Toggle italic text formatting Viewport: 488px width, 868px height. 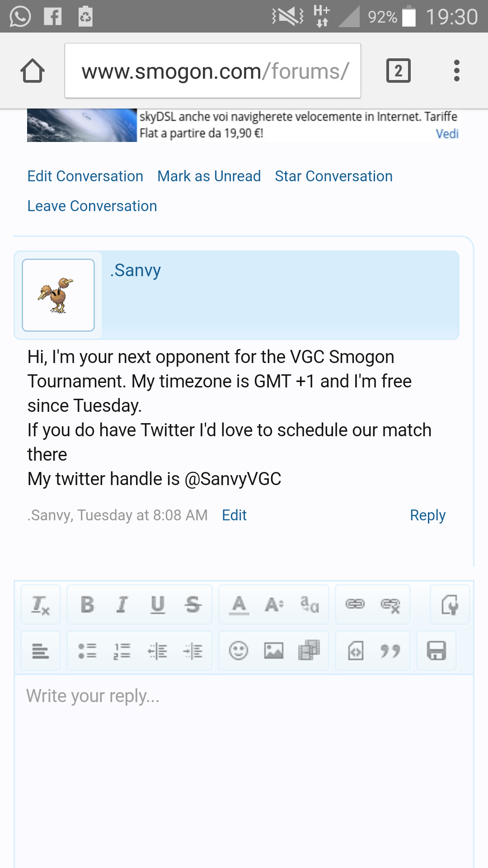click(122, 604)
